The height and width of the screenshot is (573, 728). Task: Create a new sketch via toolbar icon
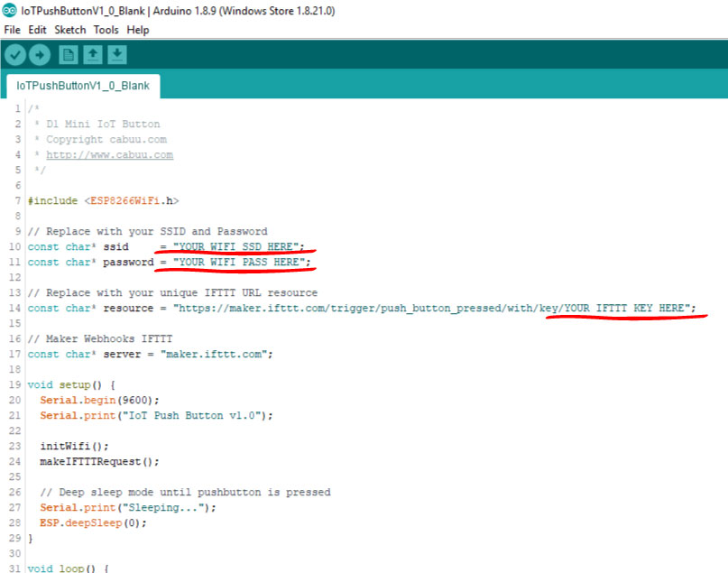click(68, 54)
